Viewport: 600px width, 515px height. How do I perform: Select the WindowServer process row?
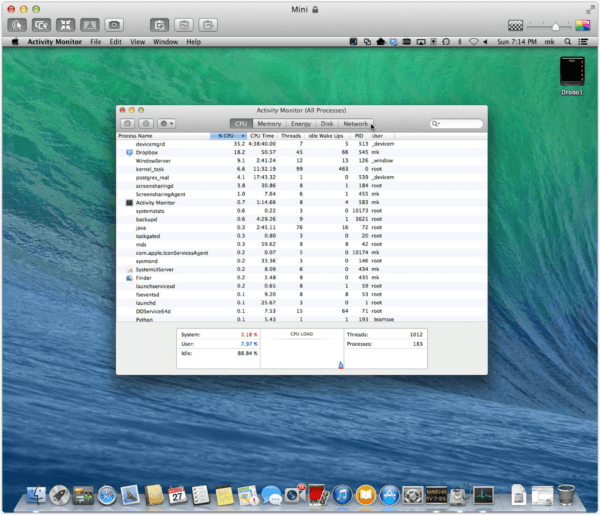(x=302, y=161)
